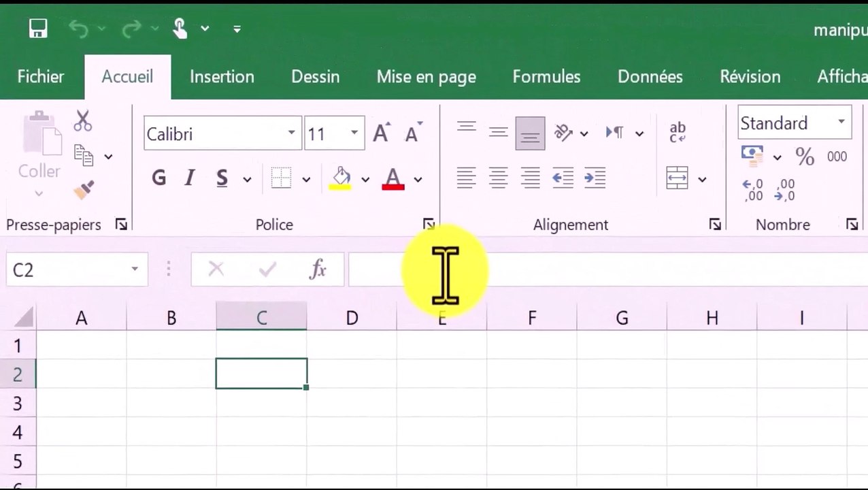Select column F header

tap(531, 318)
